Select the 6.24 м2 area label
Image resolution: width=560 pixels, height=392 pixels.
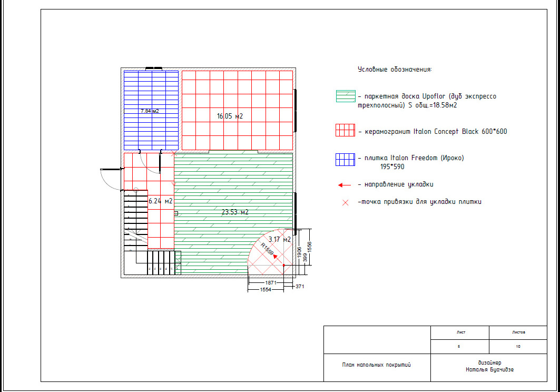click(160, 201)
